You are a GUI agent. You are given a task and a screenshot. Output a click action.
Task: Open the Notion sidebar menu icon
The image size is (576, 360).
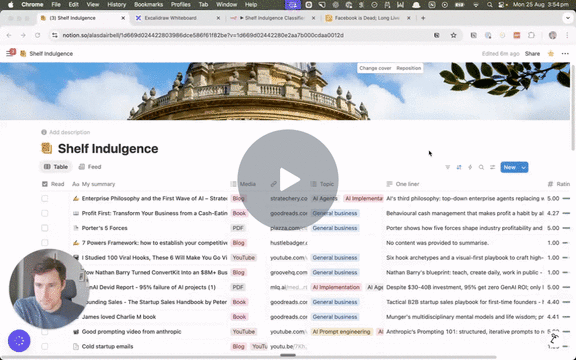[10, 54]
